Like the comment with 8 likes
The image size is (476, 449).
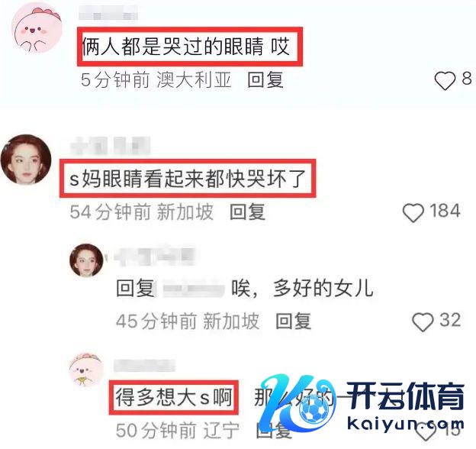(x=445, y=81)
